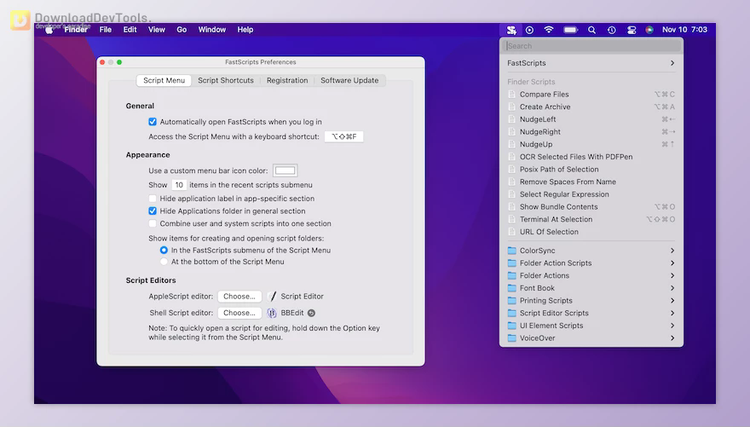Image resolution: width=750 pixels, height=427 pixels.
Task: Select the Script Menu tab
Action: [x=164, y=80]
